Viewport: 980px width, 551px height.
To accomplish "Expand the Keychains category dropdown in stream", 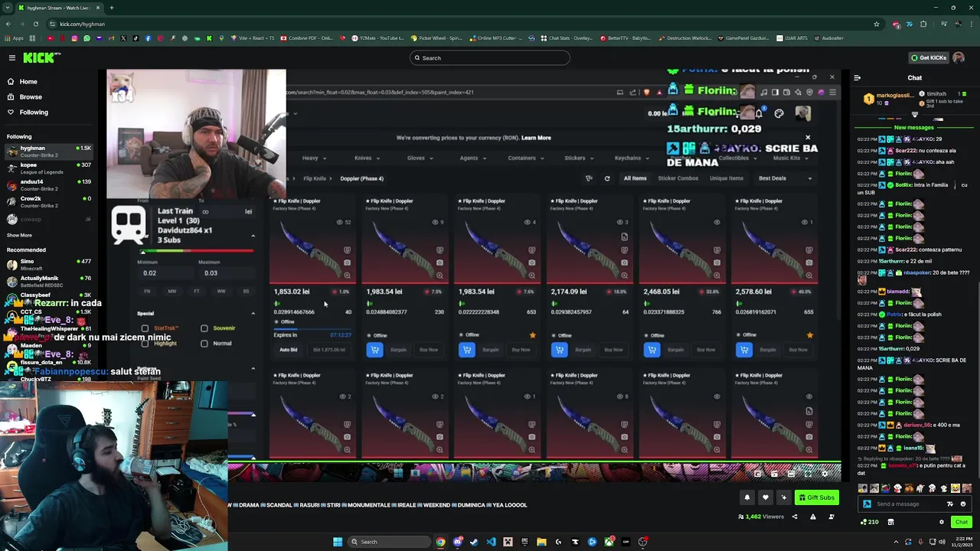I will [x=631, y=158].
